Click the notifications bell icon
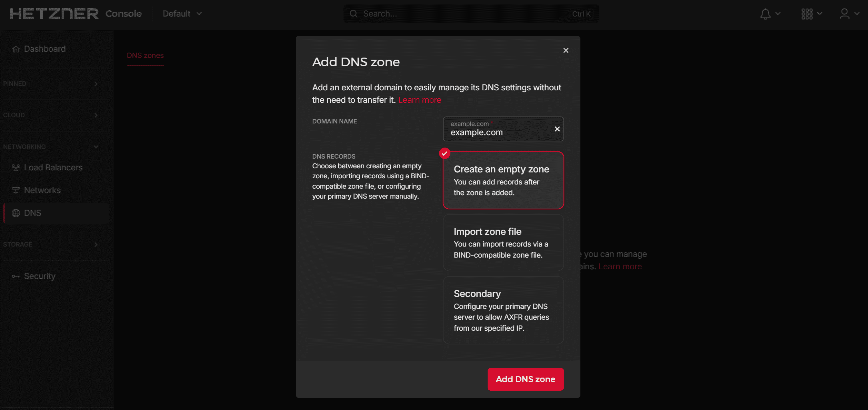Image resolution: width=868 pixels, height=410 pixels. coord(765,14)
